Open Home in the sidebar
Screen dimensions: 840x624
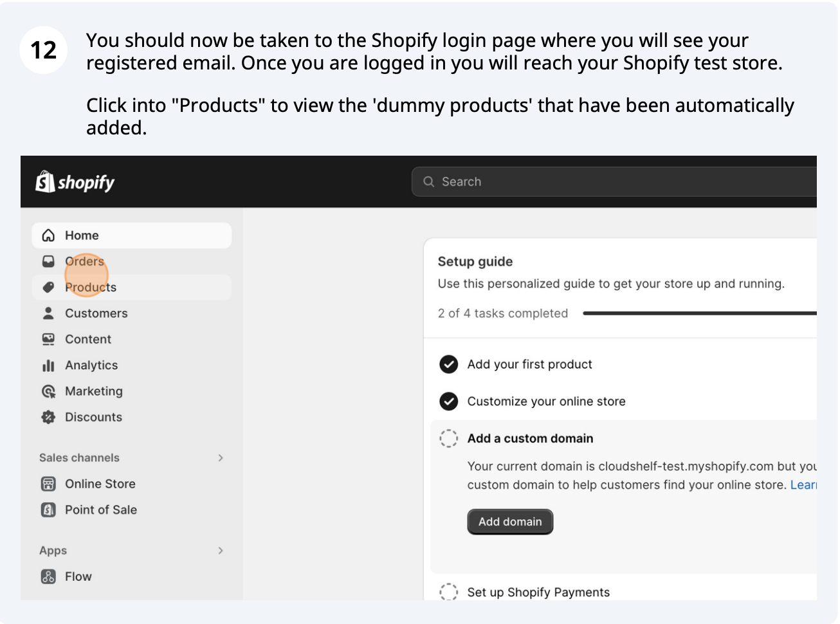132,235
